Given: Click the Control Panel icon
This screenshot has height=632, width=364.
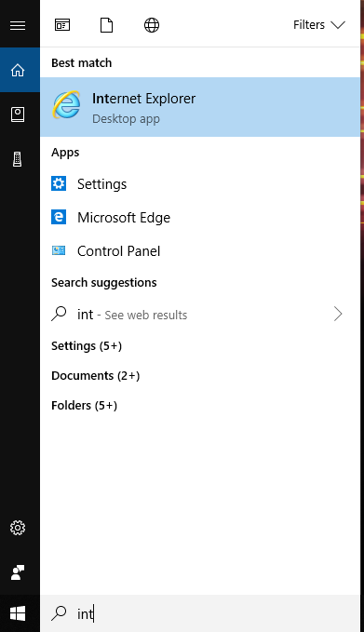Looking at the screenshot, I should [59, 250].
